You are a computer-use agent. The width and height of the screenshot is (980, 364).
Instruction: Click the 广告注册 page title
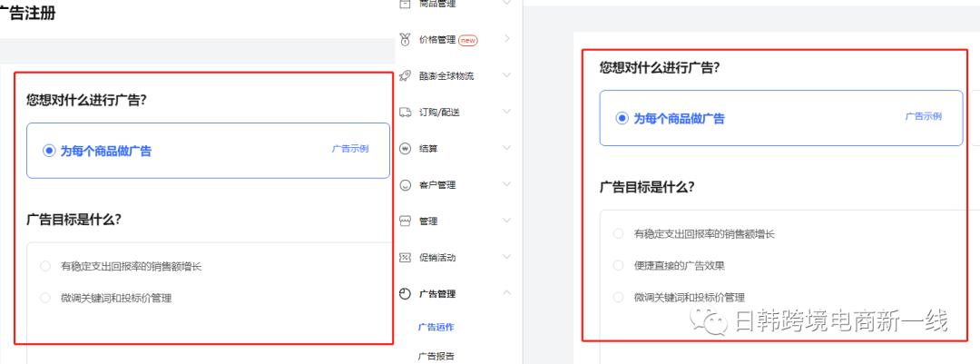pos(27,14)
